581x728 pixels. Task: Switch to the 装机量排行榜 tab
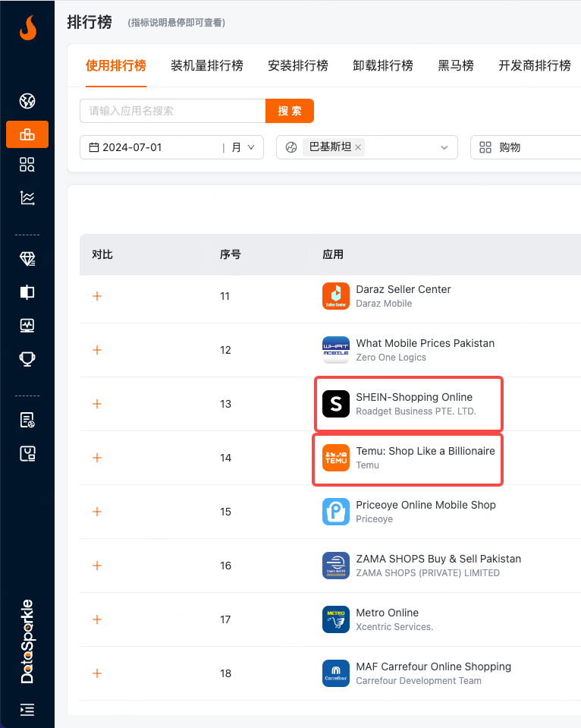[x=207, y=65]
